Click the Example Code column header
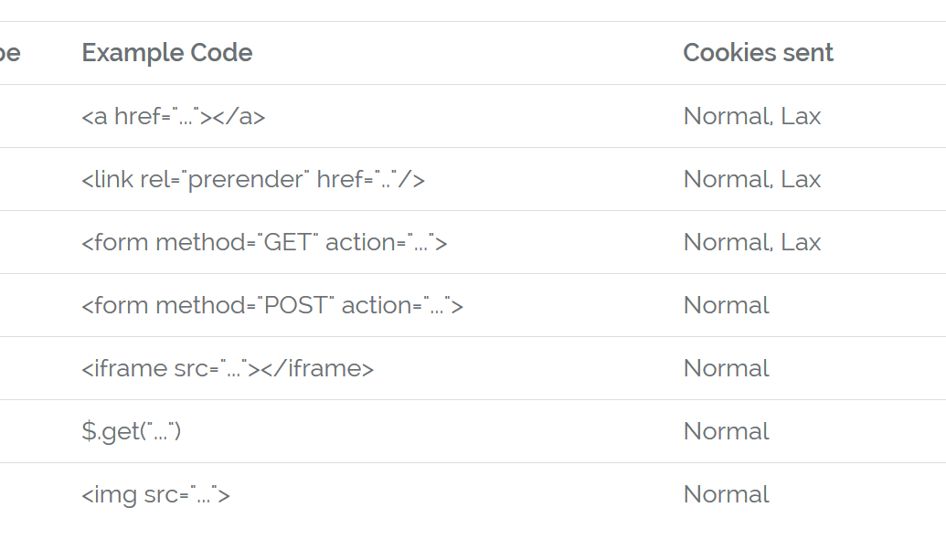This screenshot has height=560, width=946. pyautogui.click(x=167, y=53)
